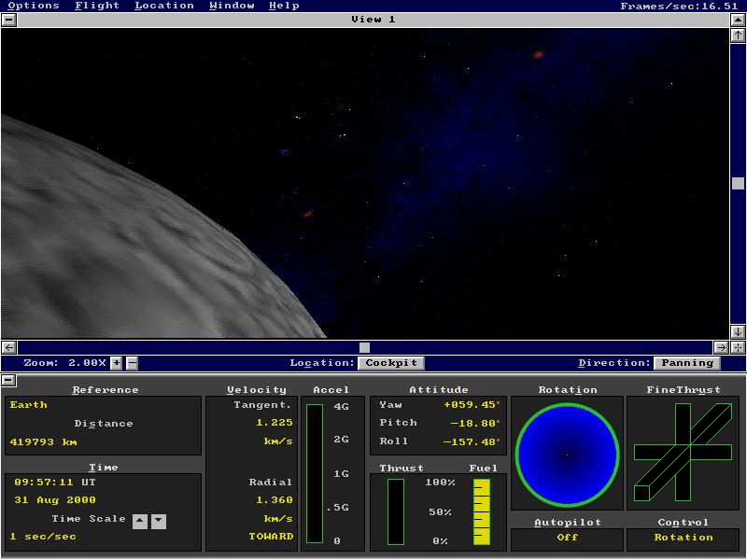Open the control panel system menu box

[8, 380]
